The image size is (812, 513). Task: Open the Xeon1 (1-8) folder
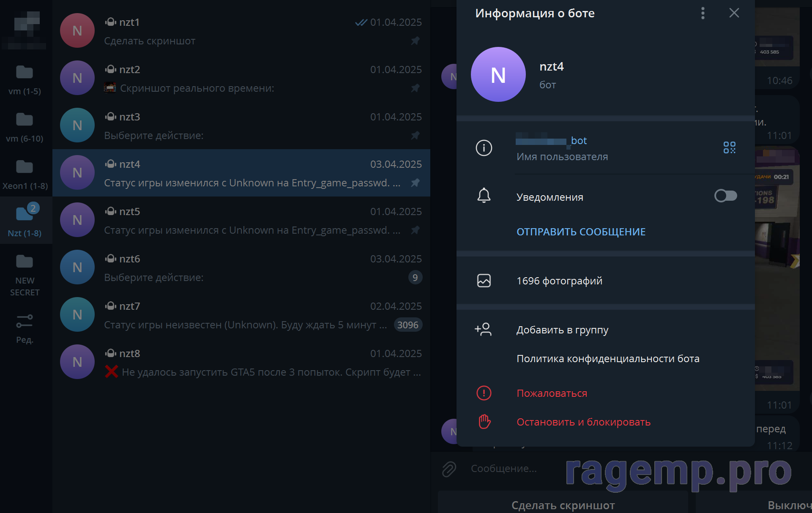[x=25, y=173]
